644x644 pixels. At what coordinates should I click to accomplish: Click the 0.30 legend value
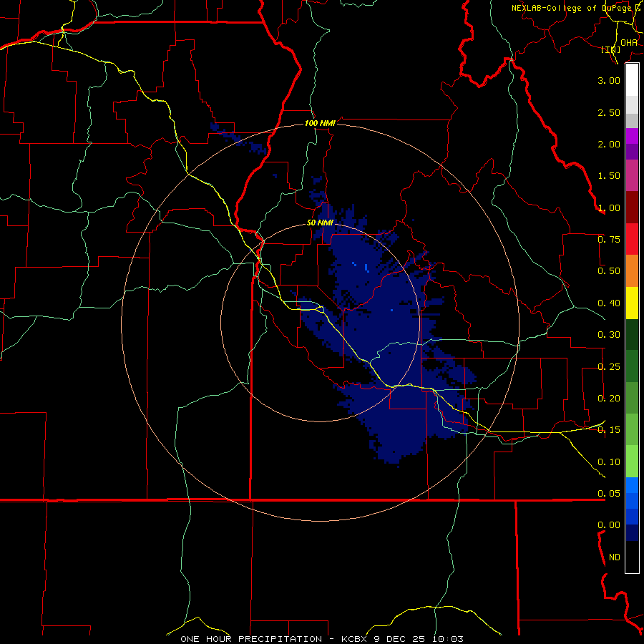click(x=609, y=335)
